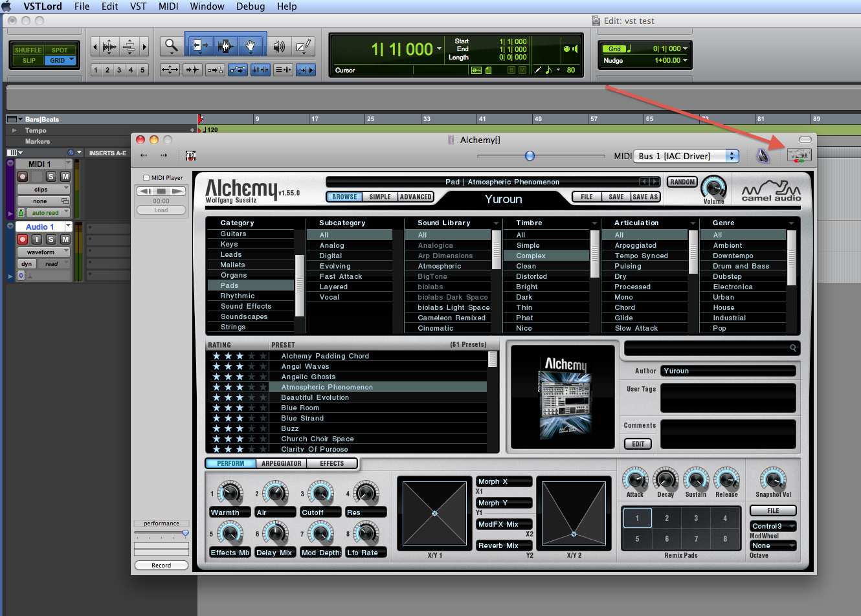
Task: Click the Insertion Follows Playback button
Action: click(x=306, y=70)
